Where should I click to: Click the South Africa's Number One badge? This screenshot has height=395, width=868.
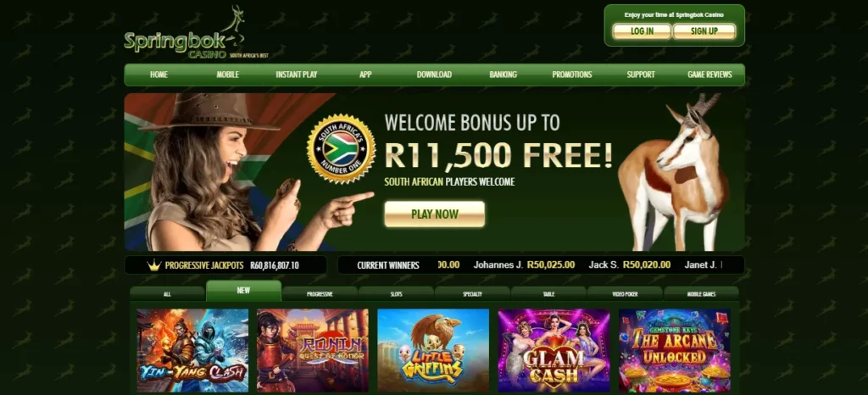click(341, 148)
